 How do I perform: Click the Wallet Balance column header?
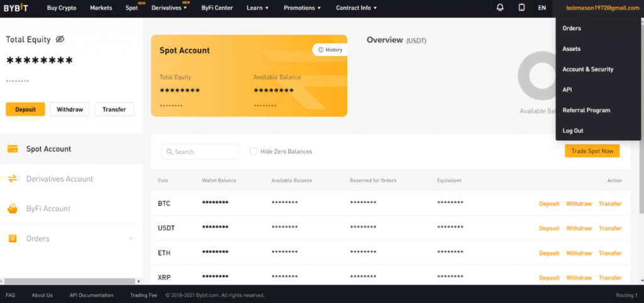pyautogui.click(x=219, y=180)
